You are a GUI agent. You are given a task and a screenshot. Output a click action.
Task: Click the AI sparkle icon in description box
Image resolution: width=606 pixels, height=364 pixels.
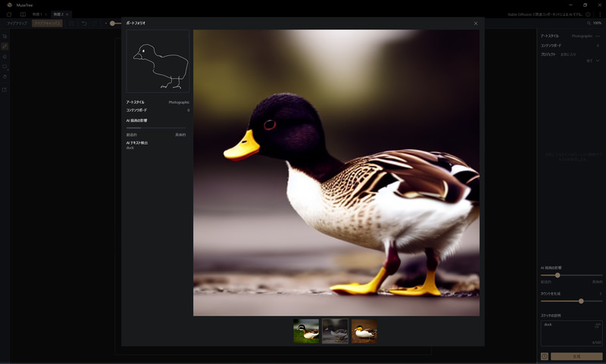point(598,325)
